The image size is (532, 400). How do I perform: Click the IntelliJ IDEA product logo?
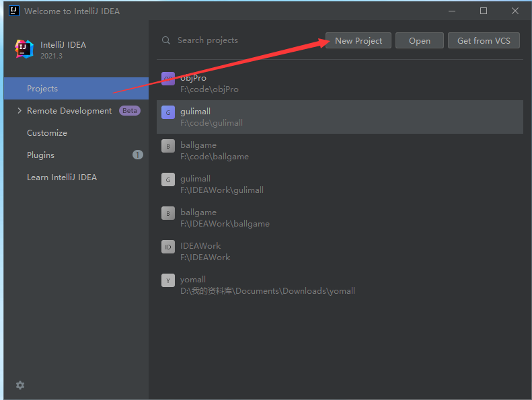pos(24,49)
